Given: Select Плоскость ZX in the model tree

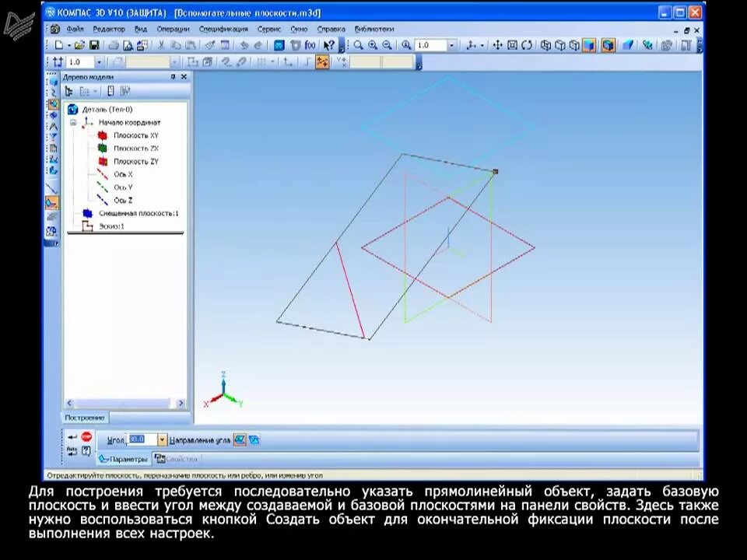Looking at the screenshot, I should [135, 148].
